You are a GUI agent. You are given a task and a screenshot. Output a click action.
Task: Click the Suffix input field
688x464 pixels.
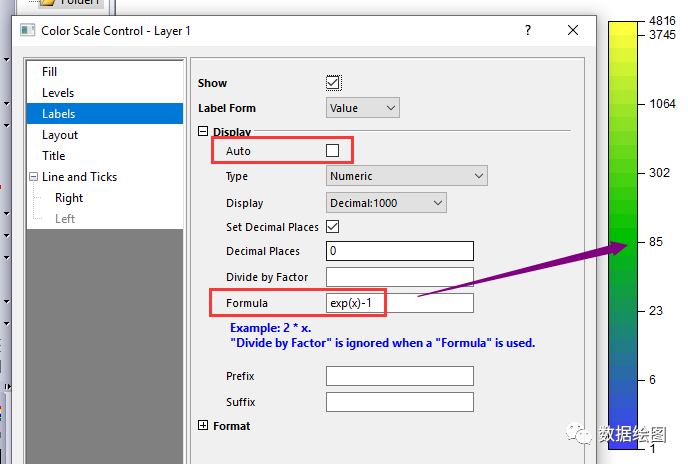point(400,402)
